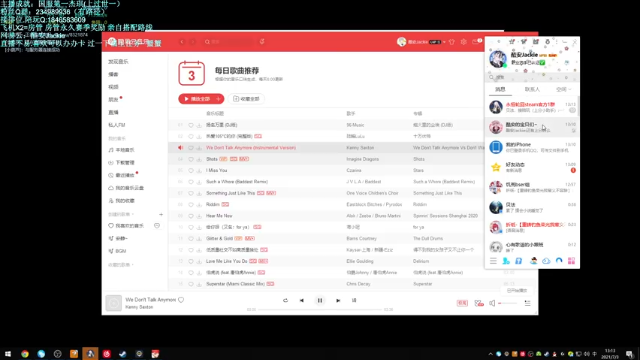Expand the collected playlists section
Screen dimensions: 640x360
(121, 265)
